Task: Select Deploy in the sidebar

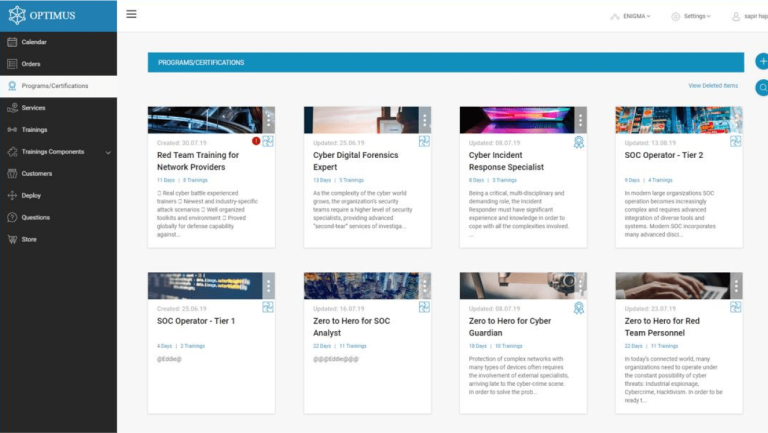Action: pos(31,195)
